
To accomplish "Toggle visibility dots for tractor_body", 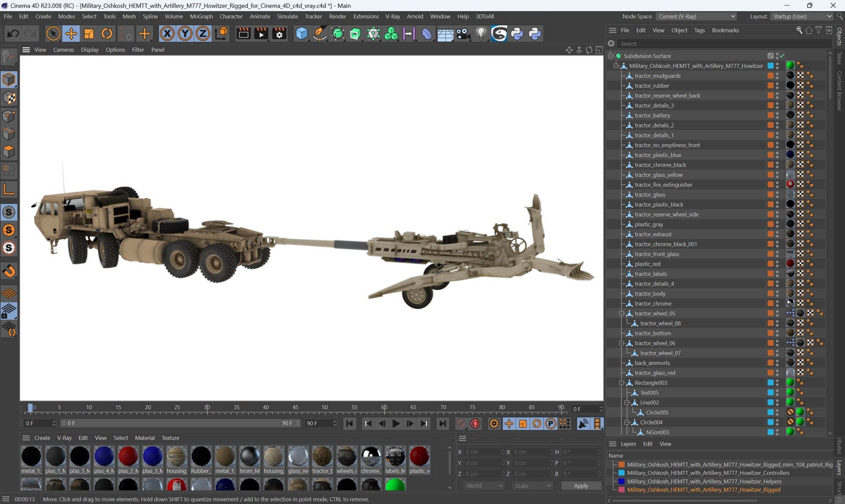I will click(x=777, y=294).
